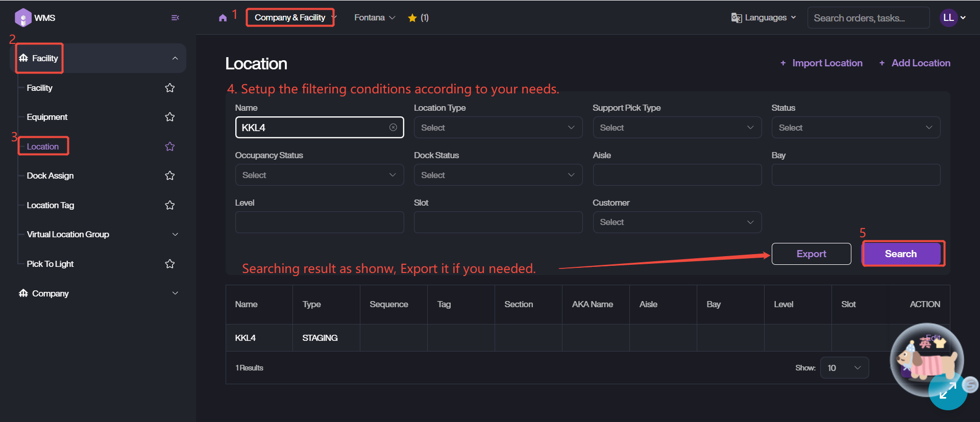Open the Location Tag menu item

pyautogui.click(x=51, y=205)
